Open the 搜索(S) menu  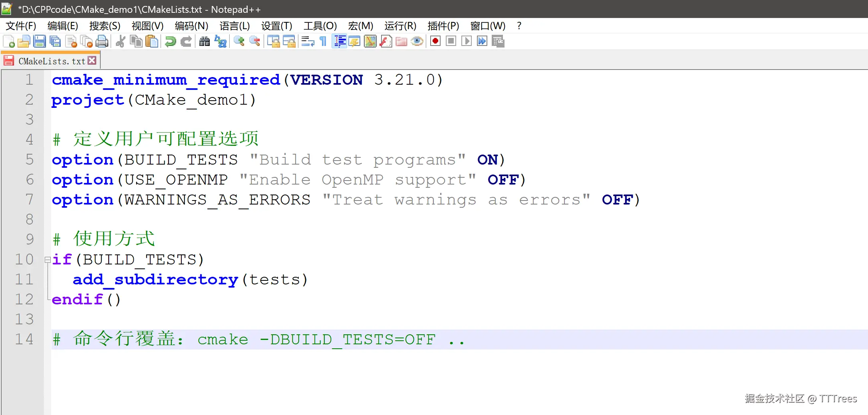(x=105, y=26)
